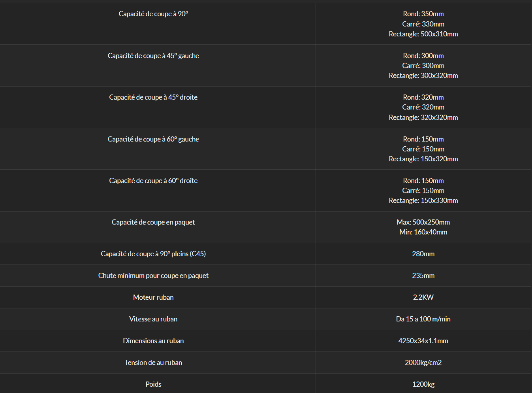Select the 'Da 15 a 100 m/min' value
The width and height of the screenshot is (532, 393).
tap(423, 319)
